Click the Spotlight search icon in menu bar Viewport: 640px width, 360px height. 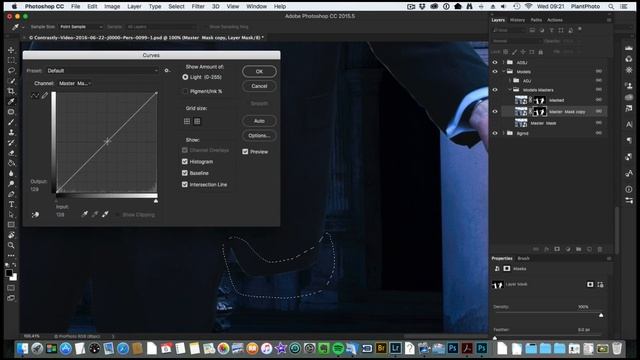tap(611, 6)
